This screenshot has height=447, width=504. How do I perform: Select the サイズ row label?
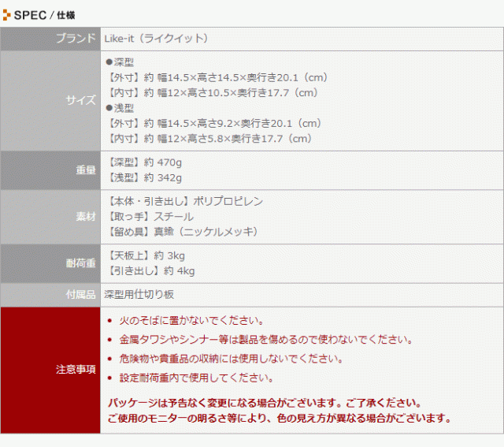coord(81,101)
